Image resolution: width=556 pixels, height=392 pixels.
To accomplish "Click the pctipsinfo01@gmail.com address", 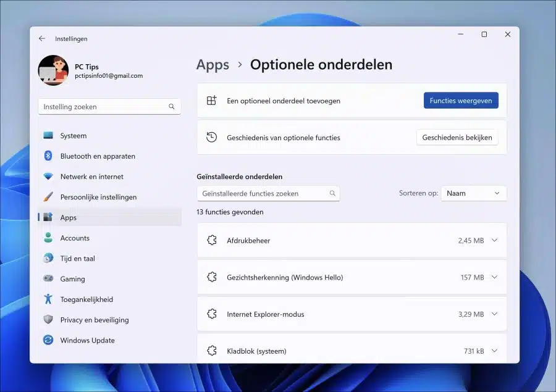I will click(109, 76).
